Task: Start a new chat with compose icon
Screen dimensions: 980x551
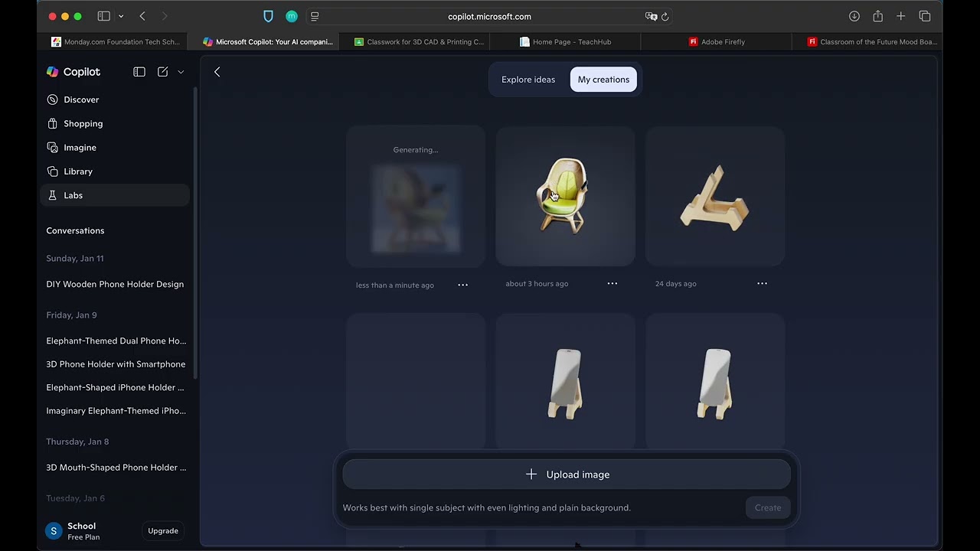Action: coord(162,72)
